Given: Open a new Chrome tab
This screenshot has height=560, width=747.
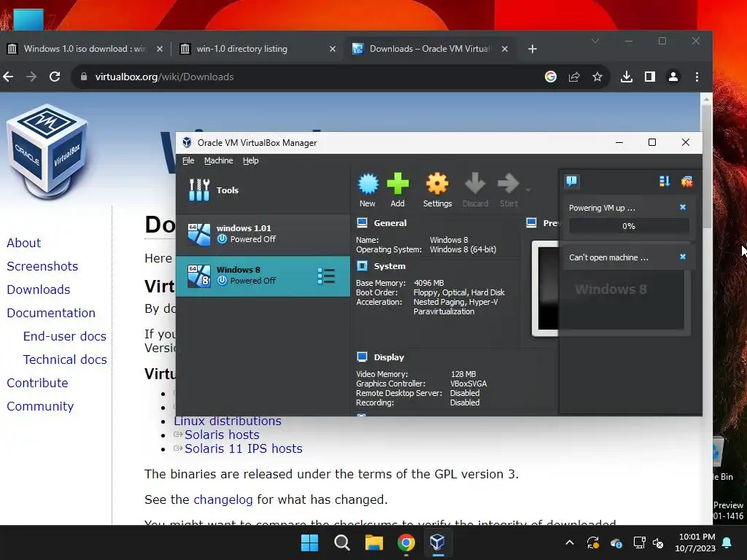Looking at the screenshot, I should 532,49.
